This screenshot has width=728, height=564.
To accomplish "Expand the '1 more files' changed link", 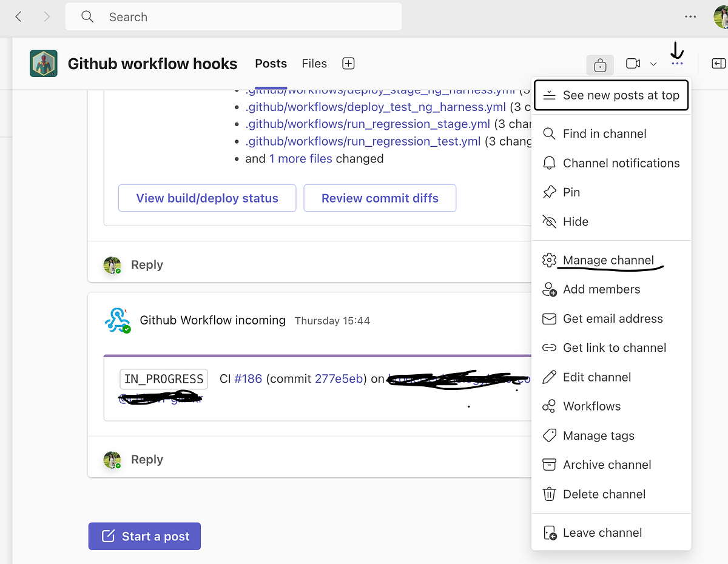I will click(301, 158).
